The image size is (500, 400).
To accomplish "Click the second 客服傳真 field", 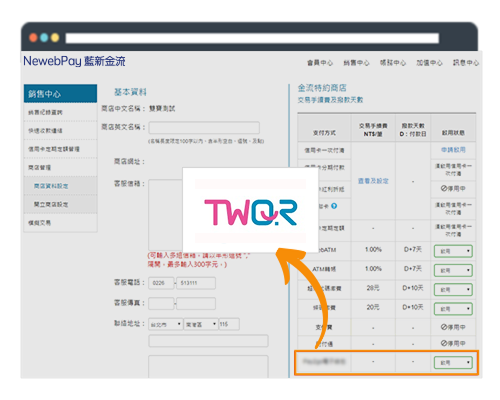I will [196, 304].
